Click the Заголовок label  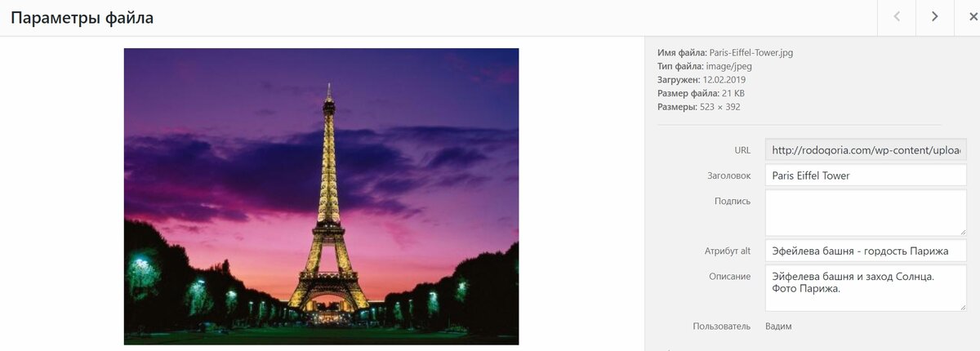(x=728, y=175)
